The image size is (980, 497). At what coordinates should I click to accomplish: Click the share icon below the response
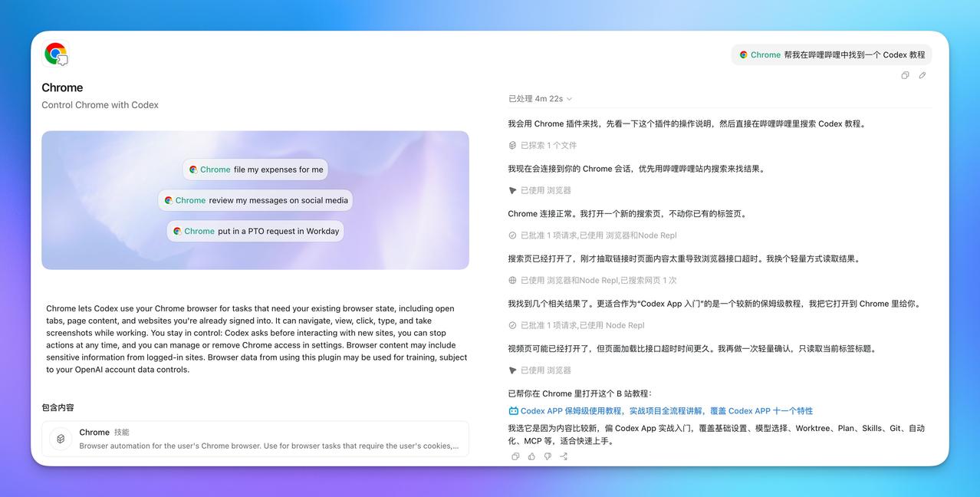tap(564, 456)
